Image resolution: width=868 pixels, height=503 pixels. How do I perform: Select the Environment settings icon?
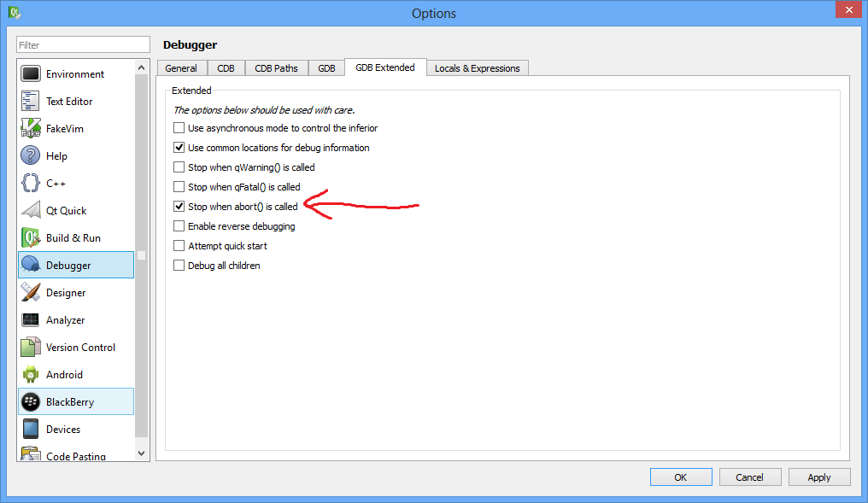(28, 73)
